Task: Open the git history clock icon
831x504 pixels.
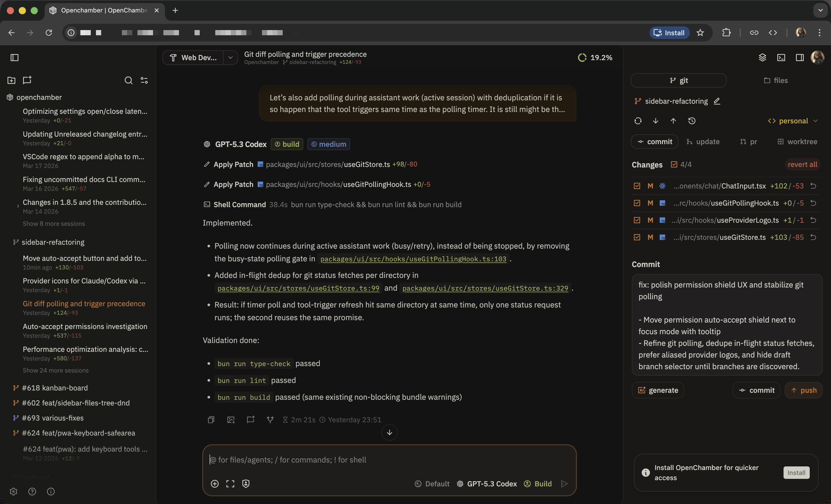Action: pyautogui.click(x=691, y=121)
